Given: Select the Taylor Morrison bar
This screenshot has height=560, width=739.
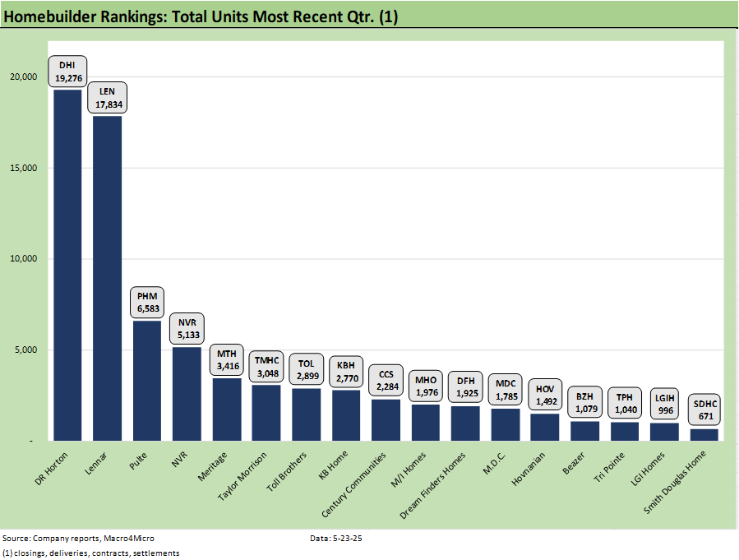Looking at the screenshot, I should click(x=266, y=413).
